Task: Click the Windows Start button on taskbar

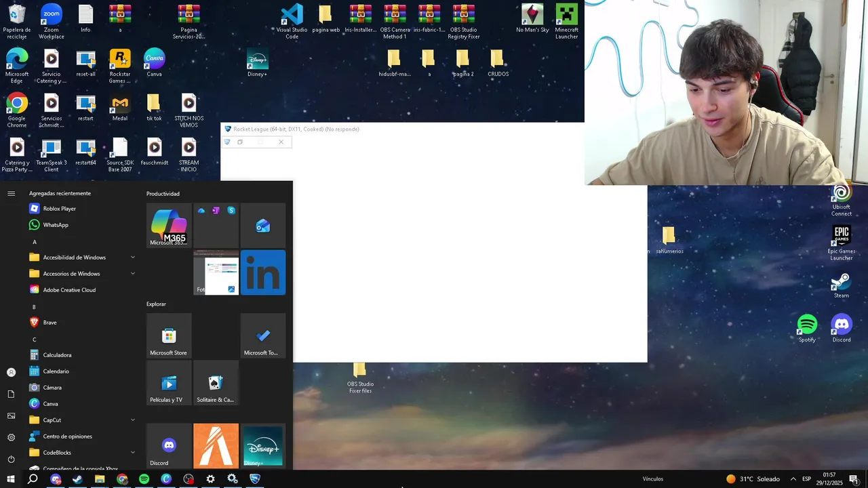Action: point(11,479)
